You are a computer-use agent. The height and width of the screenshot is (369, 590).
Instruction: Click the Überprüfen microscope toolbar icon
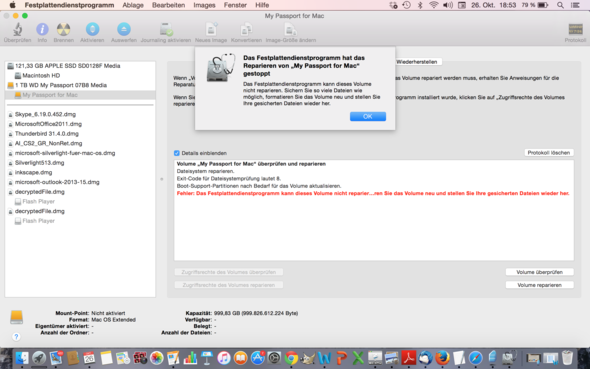(17, 30)
